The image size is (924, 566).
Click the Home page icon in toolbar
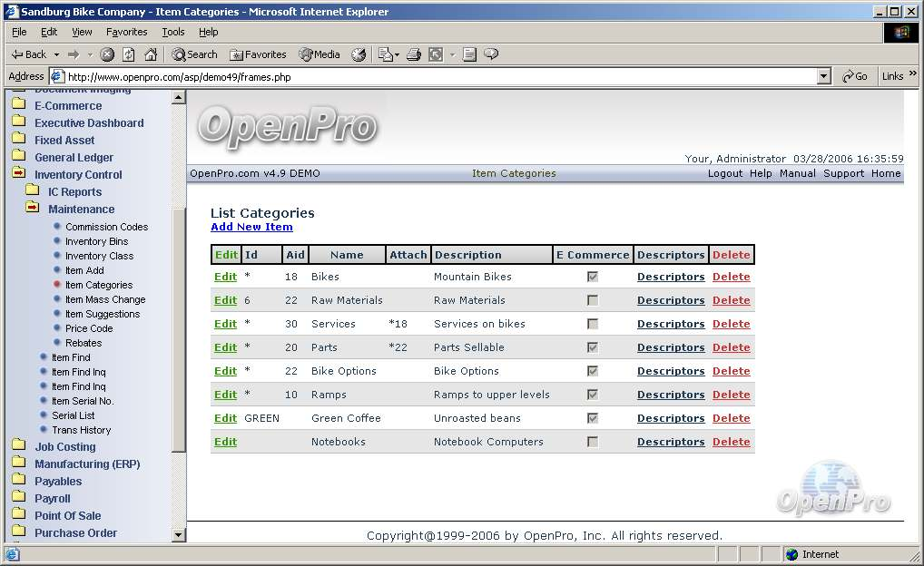(151, 54)
